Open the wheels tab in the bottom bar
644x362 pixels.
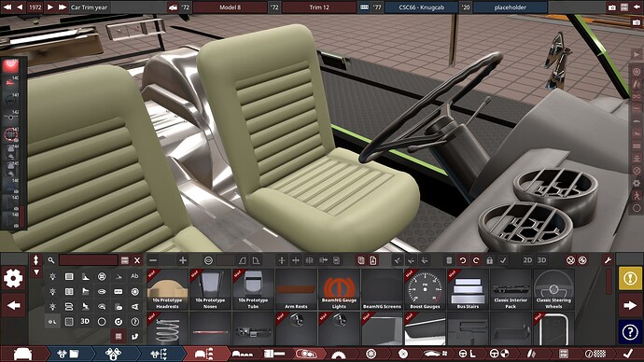click(371, 354)
